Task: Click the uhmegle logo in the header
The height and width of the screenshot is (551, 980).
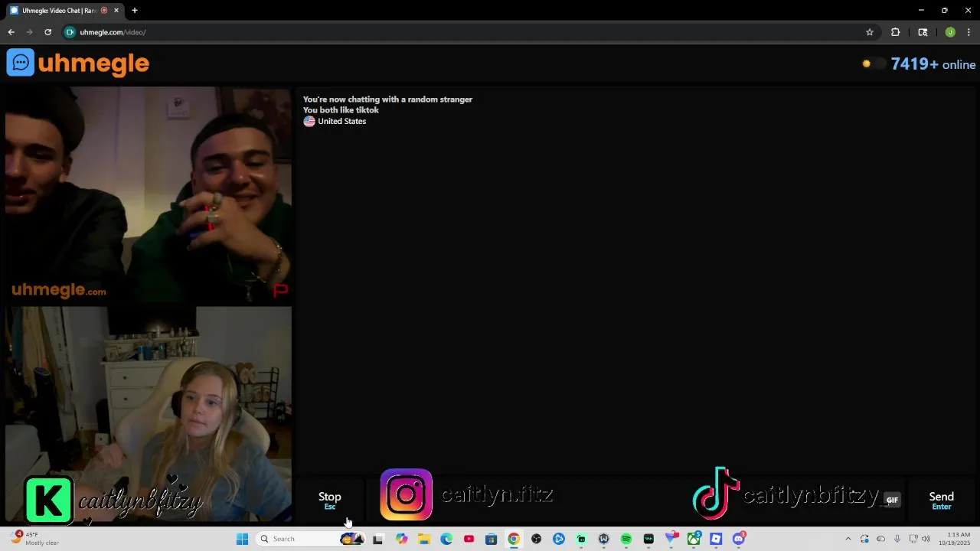Action: [78, 63]
